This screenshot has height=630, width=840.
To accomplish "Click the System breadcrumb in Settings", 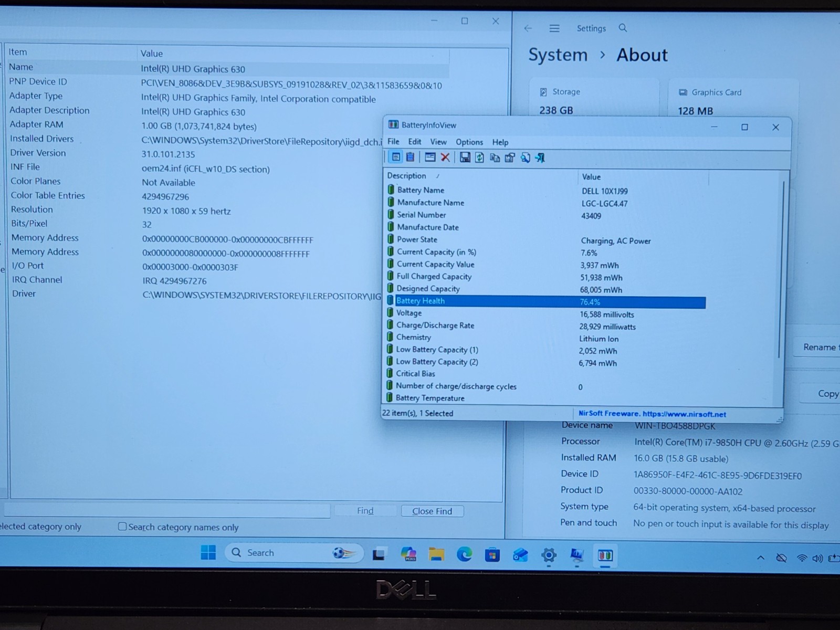I will coord(558,55).
